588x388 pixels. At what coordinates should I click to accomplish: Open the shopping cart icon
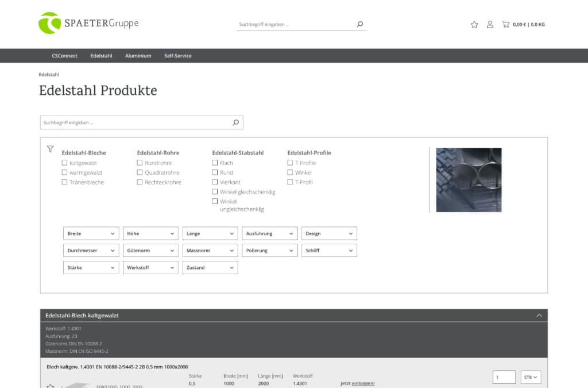point(505,24)
